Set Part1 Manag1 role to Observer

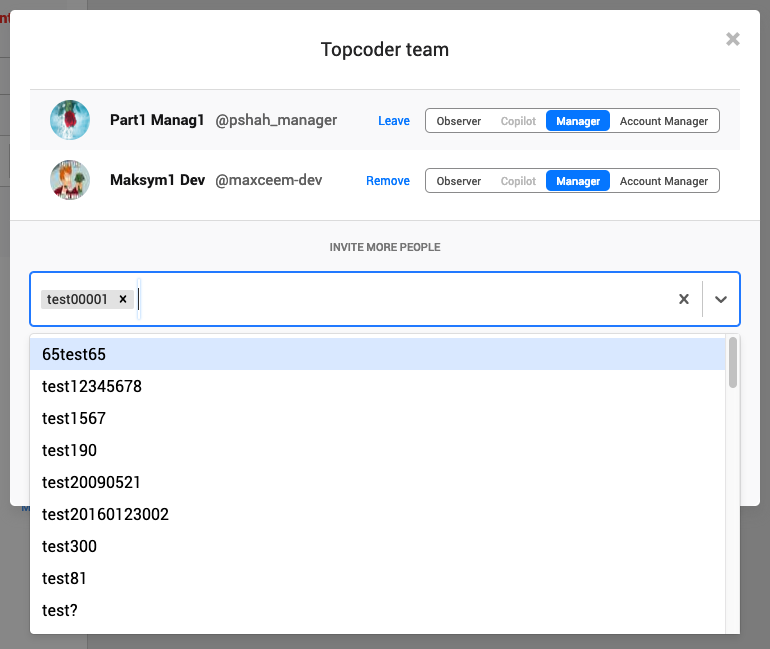459,121
